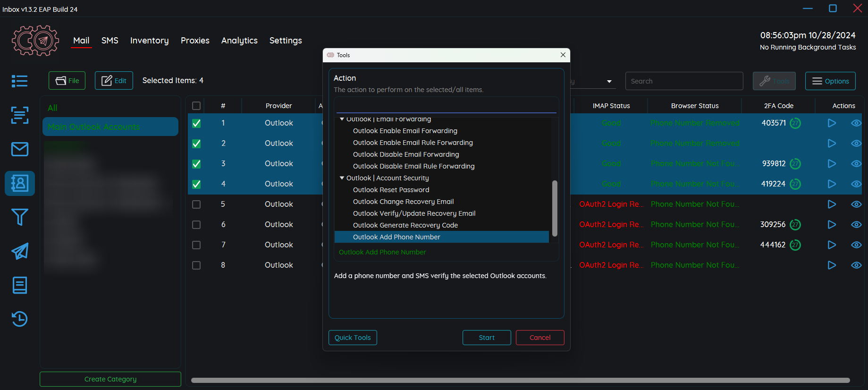Viewport: 868px width, 390px height.
Task: Open the dropdown left of Search
Action: (x=609, y=81)
